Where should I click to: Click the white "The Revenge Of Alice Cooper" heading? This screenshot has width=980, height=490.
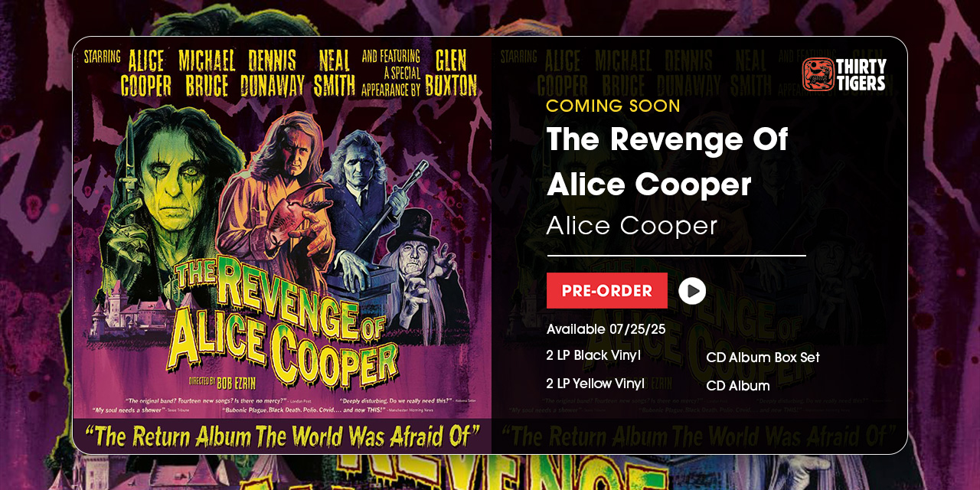tap(667, 162)
